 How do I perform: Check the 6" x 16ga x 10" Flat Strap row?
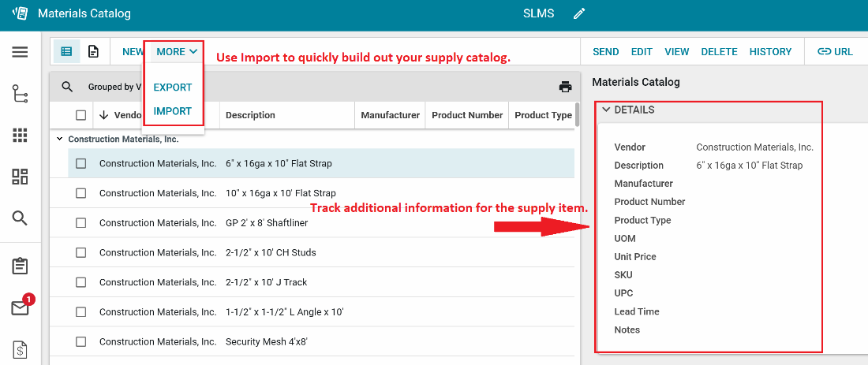[x=80, y=163]
